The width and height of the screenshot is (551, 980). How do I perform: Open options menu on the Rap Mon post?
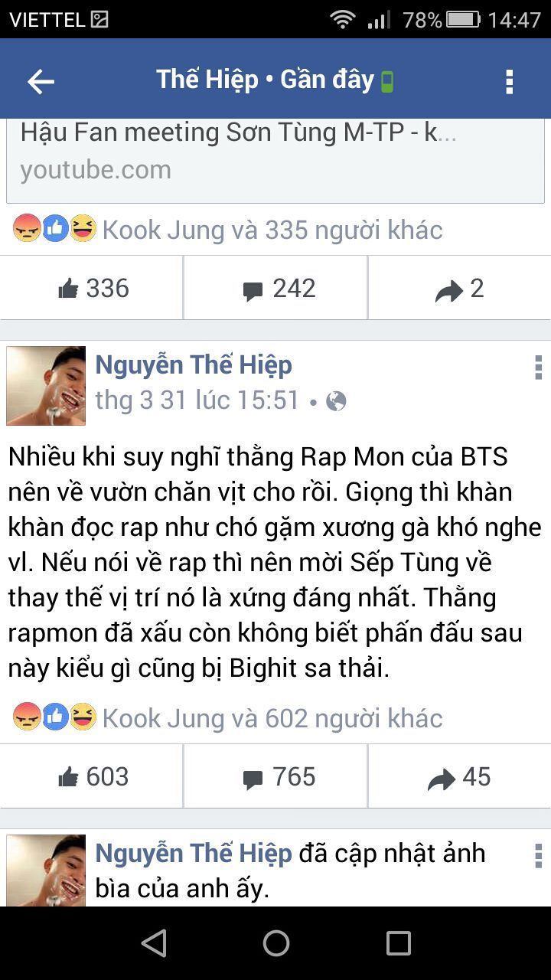click(538, 367)
